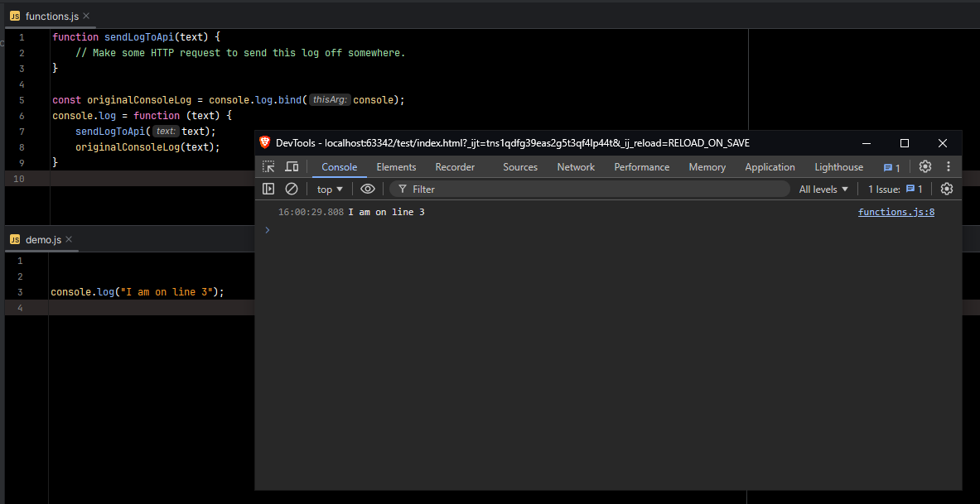Click the live expression eye icon

(x=368, y=190)
